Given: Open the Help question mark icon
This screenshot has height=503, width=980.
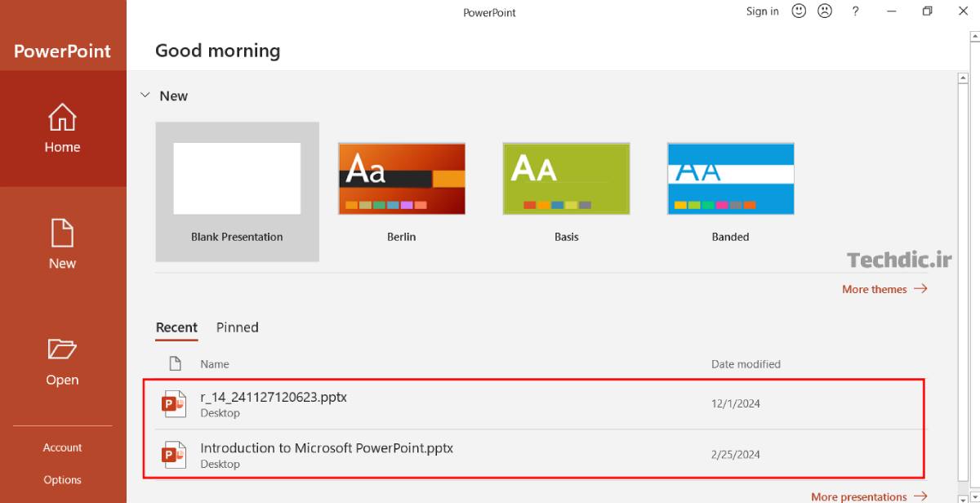Looking at the screenshot, I should (x=855, y=11).
